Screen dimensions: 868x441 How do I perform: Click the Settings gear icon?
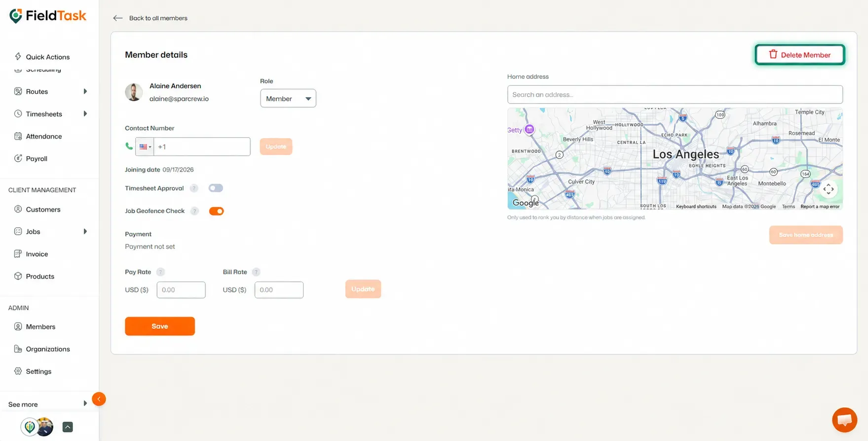(18, 371)
